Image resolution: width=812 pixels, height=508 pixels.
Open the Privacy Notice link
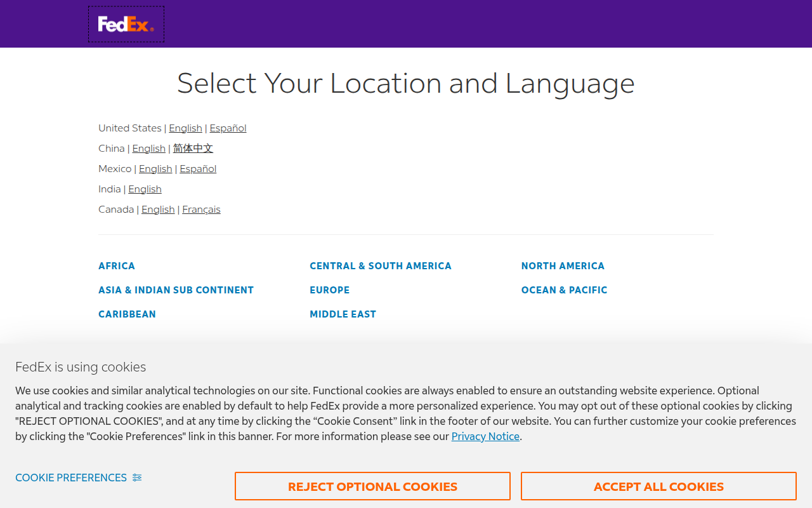click(485, 436)
